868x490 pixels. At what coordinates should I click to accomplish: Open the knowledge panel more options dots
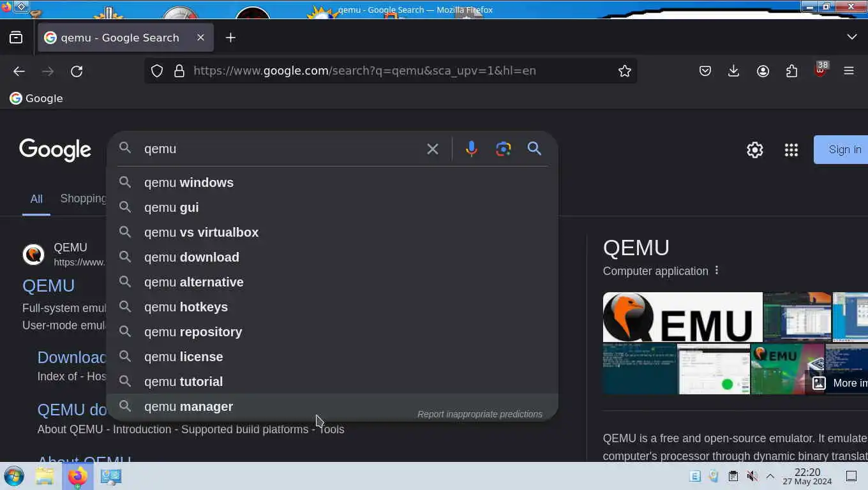pyautogui.click(x=717, y=271)
